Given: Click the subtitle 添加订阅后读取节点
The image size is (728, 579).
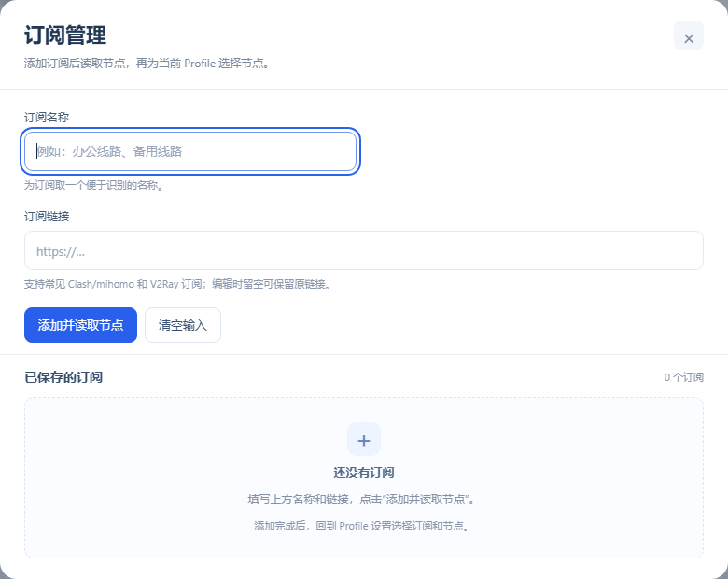Looking at the screenshot, I should [147, 64].
